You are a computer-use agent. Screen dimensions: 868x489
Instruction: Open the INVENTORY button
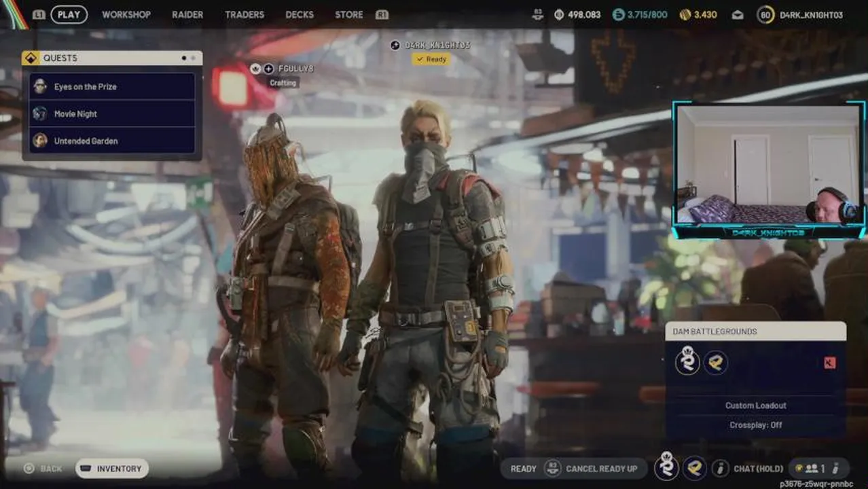(x=112, y=469)
